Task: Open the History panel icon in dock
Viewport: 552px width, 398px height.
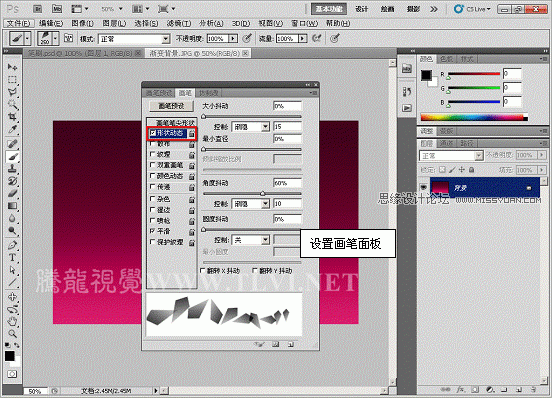Action: pos(407,92)
